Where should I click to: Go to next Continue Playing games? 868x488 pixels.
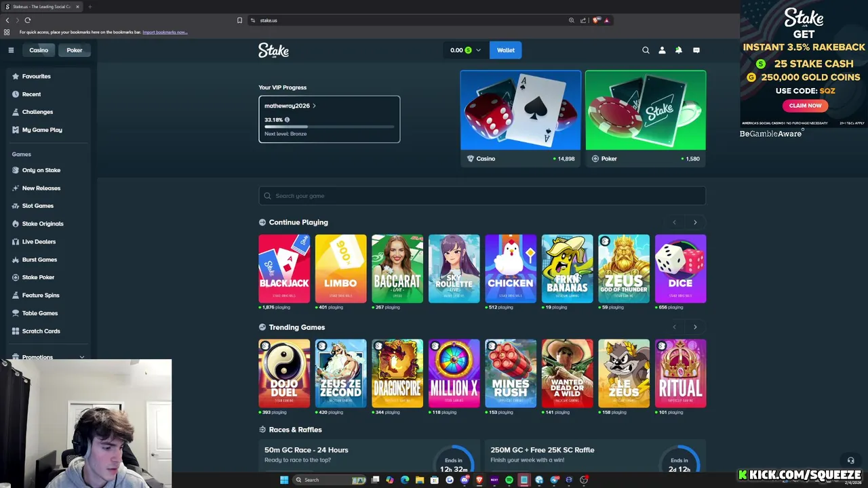695,222
